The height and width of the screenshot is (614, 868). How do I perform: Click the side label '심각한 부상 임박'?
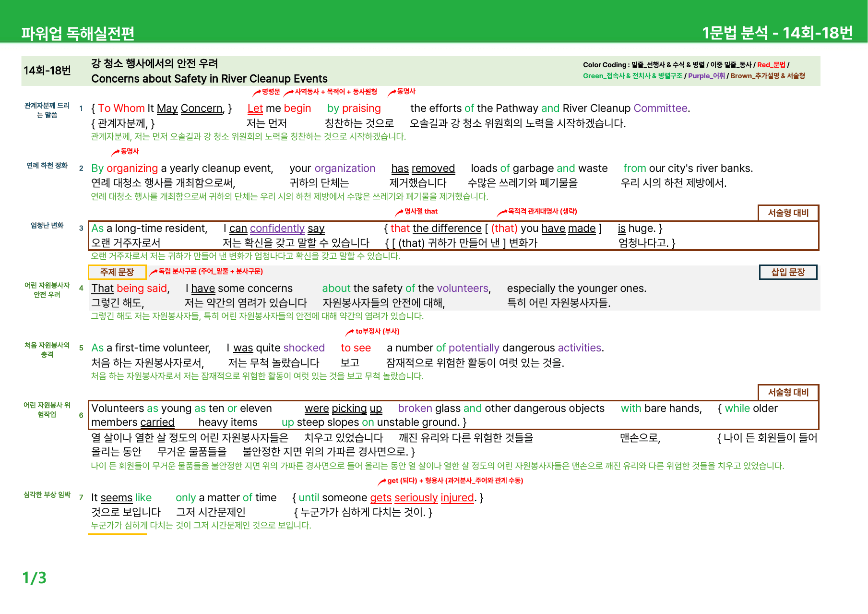click(x=47, y=494)
